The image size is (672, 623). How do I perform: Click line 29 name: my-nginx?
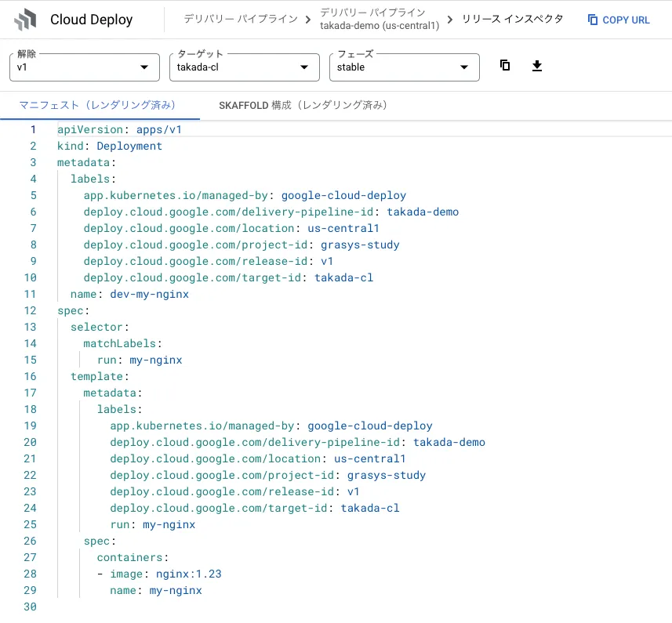(x=155, y=590)
